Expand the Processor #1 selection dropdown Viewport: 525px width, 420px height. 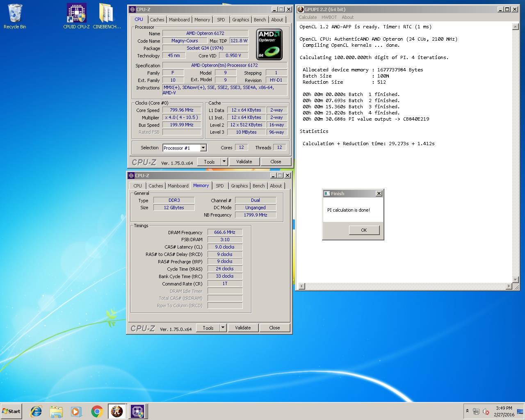click(203, 148)
